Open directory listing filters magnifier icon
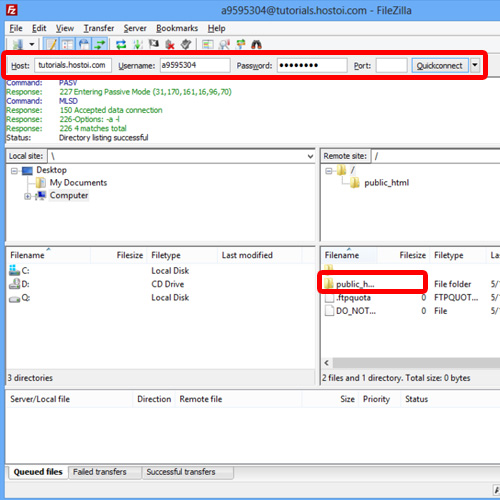The height and width of the screenshot is (500, 500). coord(224,44)
